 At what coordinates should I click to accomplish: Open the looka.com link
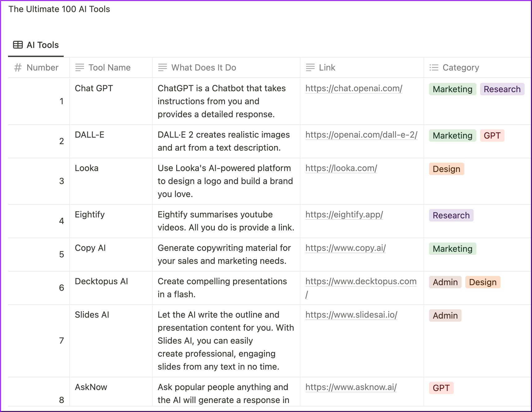[x=341, y=168]
